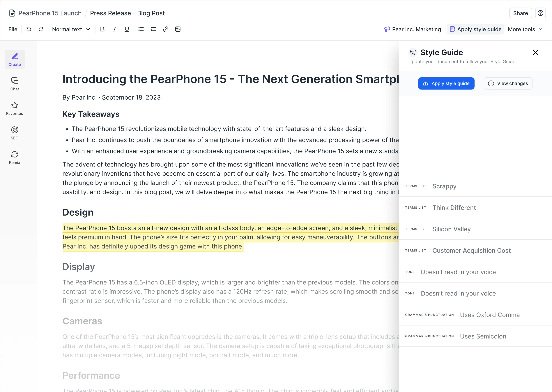Open the Remix tool in the sidebar
The width and height of the screenshot is (552, 392).
point(15,157)
